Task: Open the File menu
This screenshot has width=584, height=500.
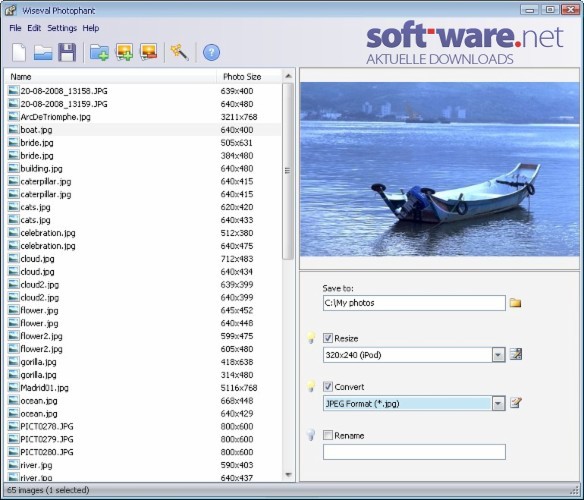Action: (x=15, y=28)
